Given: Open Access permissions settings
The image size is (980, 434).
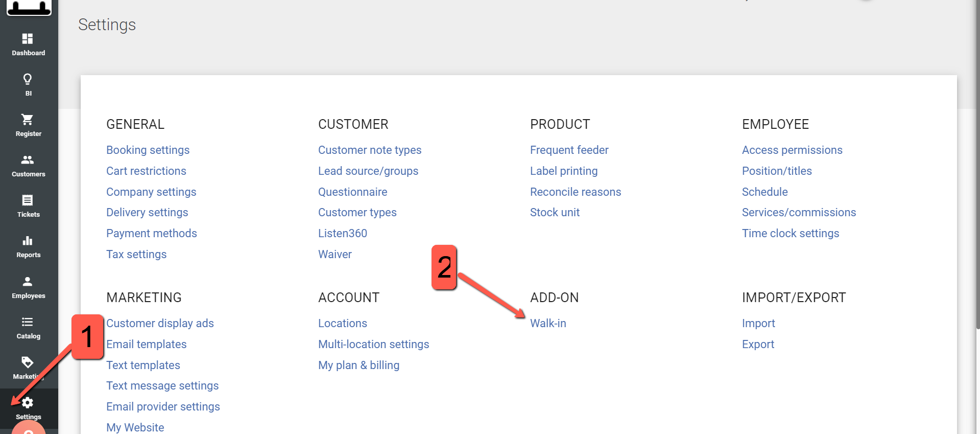Looking at the screenshot, I should [792, 150].
